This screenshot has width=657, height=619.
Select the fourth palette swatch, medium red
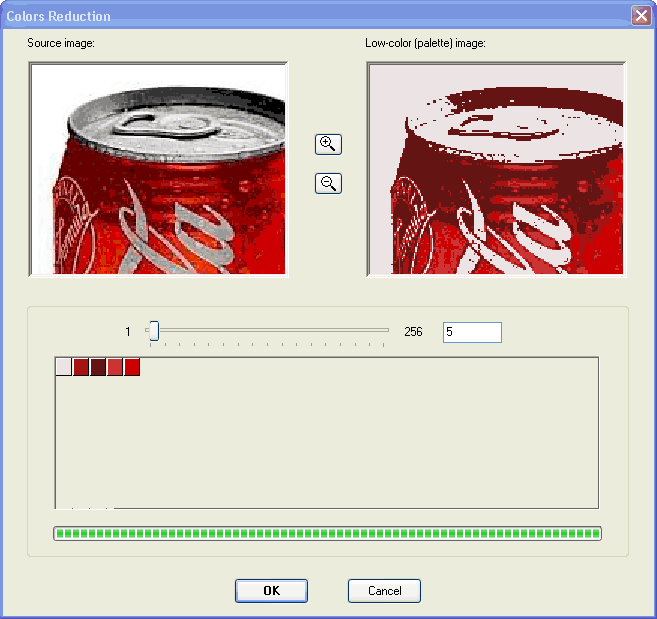[x=115, y=367]
